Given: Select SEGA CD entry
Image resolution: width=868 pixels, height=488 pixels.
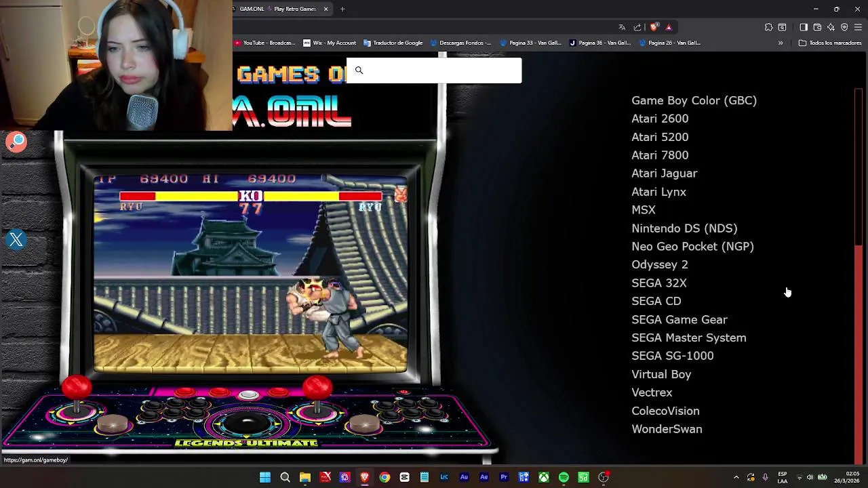Looking at the screenshot, I should click(x=656, y=301).
